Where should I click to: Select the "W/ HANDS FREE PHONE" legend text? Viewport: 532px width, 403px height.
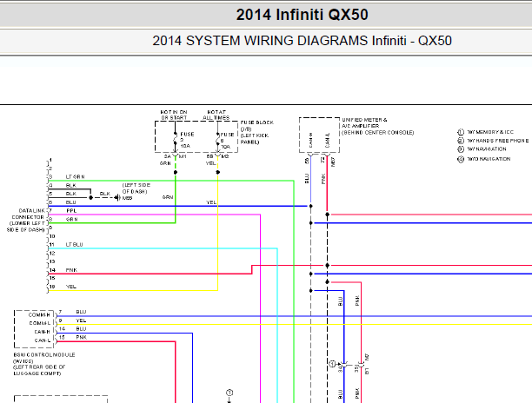[498, 141]
